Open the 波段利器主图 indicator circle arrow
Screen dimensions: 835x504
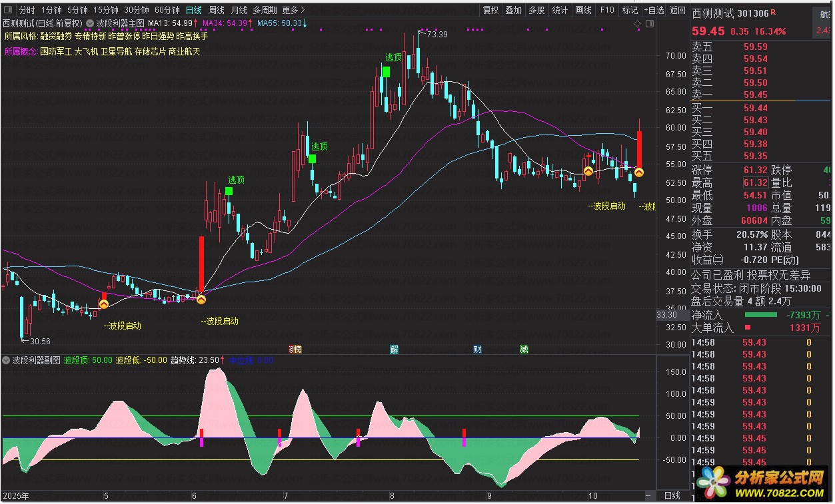pos(90,23)
